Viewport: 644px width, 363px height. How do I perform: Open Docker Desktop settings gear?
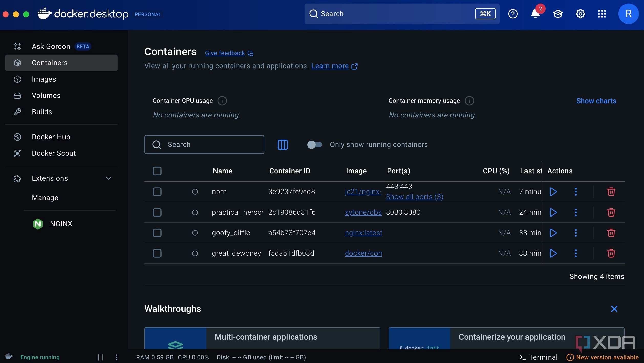pyautogui.click(x=580, y=14)
